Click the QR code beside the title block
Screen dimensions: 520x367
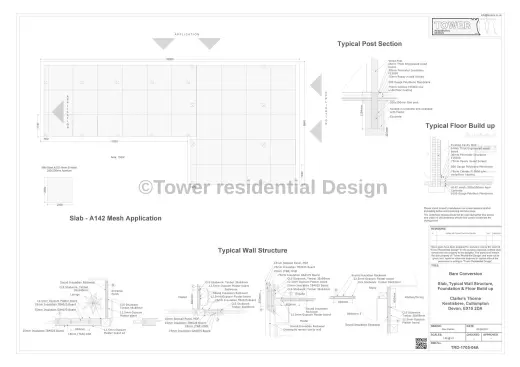tap(421, 343)
